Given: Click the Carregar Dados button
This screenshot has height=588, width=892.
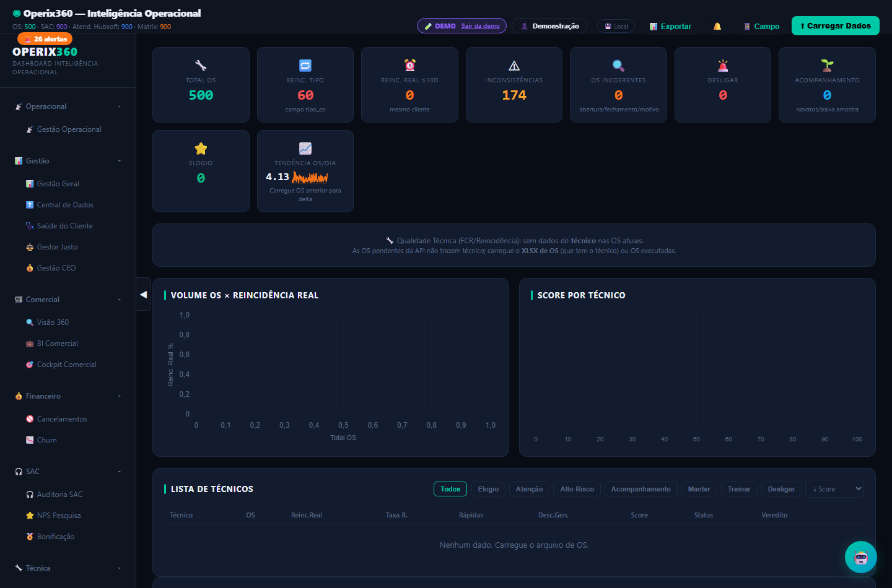Looking at the screenshot, I should point(836,26).
